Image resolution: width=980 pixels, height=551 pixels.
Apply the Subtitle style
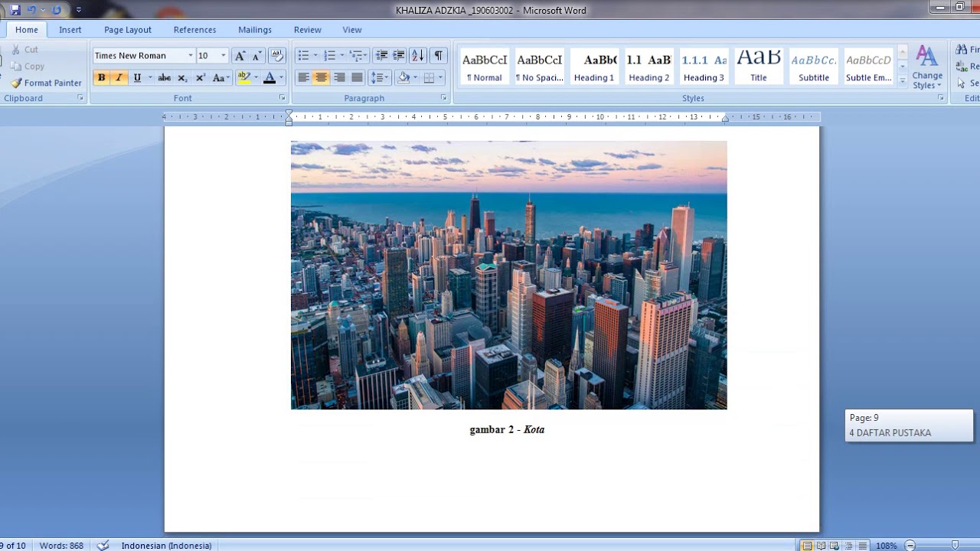coord(814,67)
